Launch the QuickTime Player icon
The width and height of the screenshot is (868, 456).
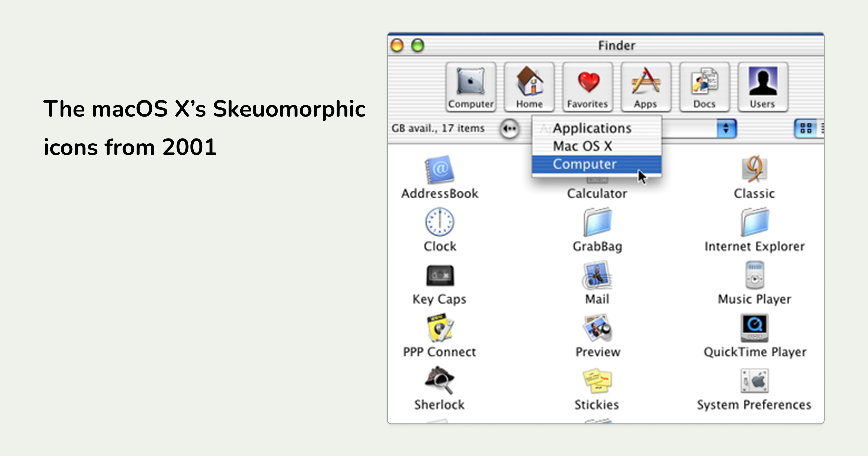754,328
